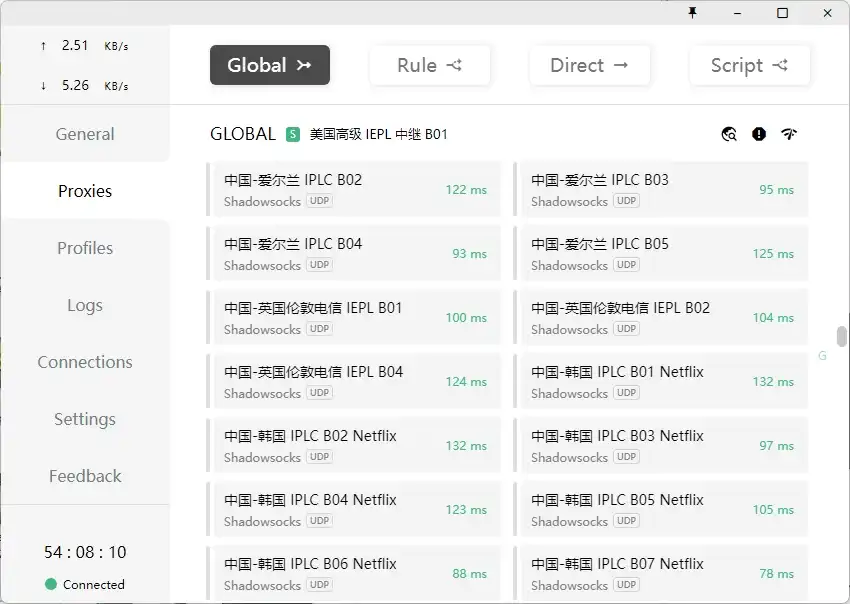850x604 pixels.
Task: Select proxy 中国-爱尔兰 IPLC B05
Action: click(x=661, y=253)
